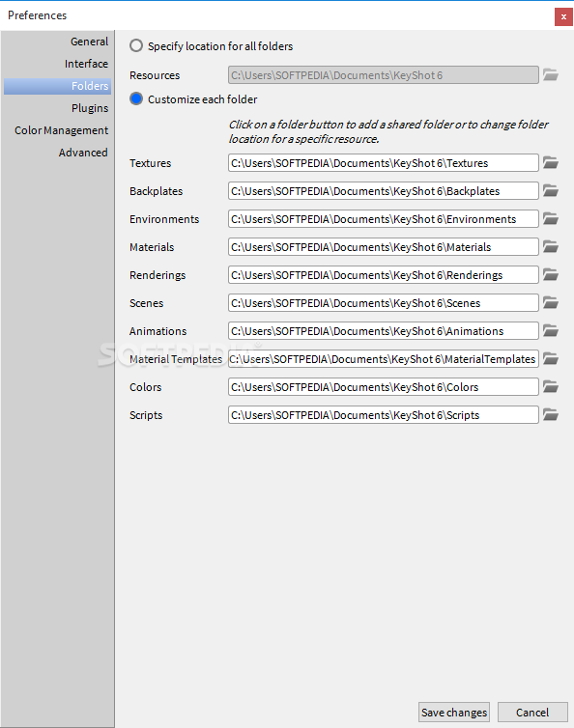Browse for Renderings folder

point(550,275)
